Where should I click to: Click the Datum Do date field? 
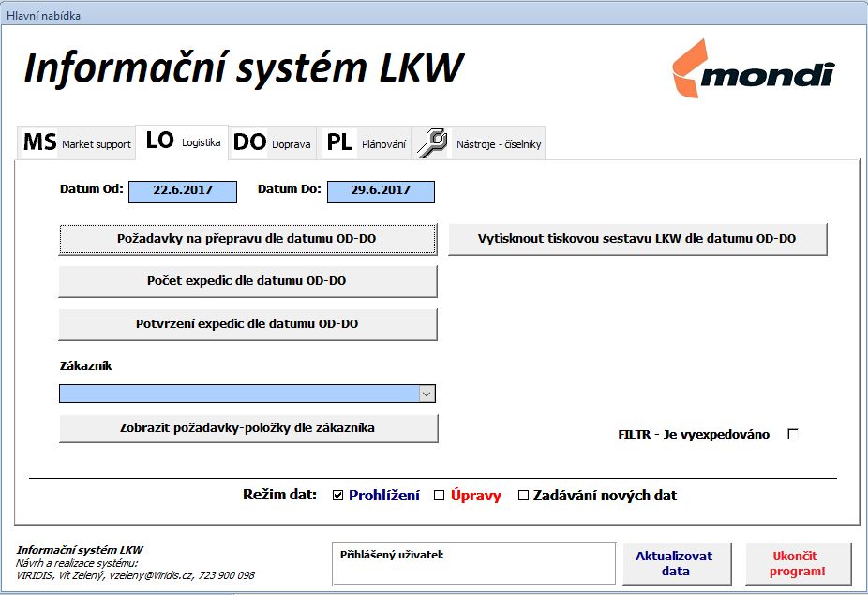click(x=381, y=191)
